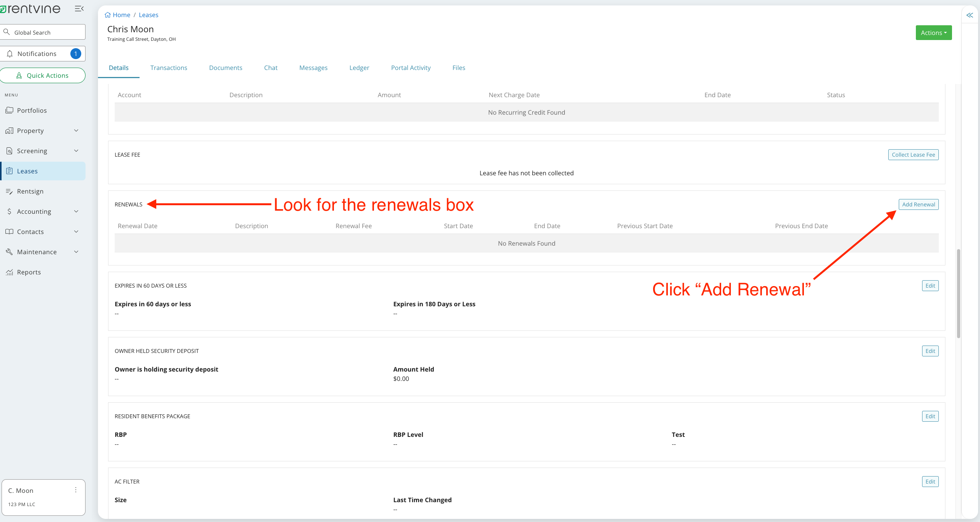This screenshot has height=522, width=980.
Task: Switch to the Transactions tab
Action: (x=169, y=68)
